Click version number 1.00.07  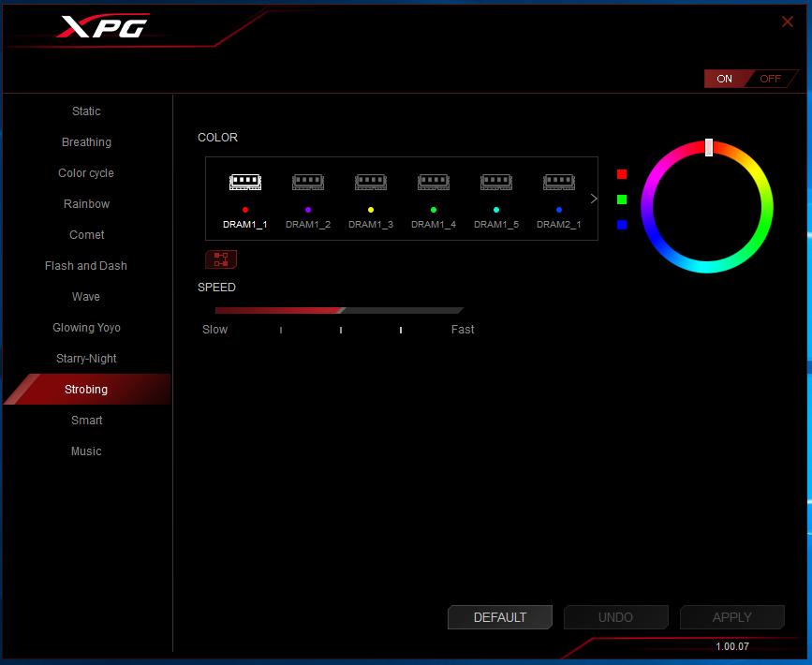[732, 646]
